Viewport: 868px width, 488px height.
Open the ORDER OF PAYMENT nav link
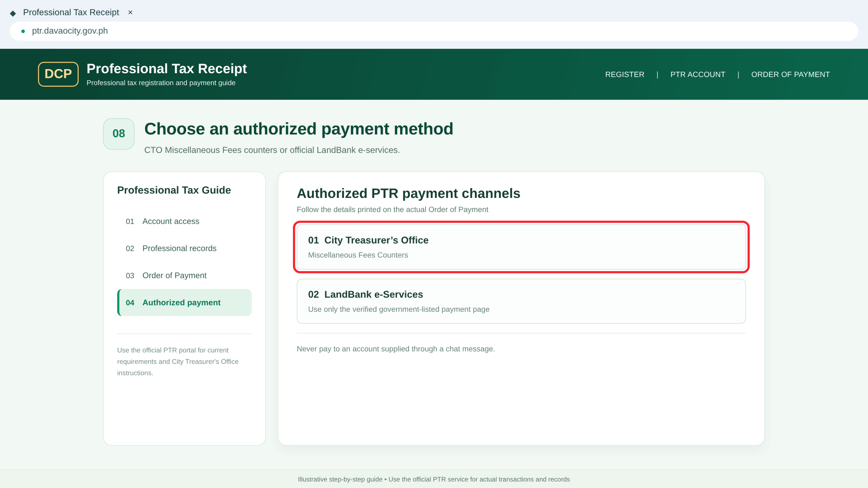tap(790, 75)
